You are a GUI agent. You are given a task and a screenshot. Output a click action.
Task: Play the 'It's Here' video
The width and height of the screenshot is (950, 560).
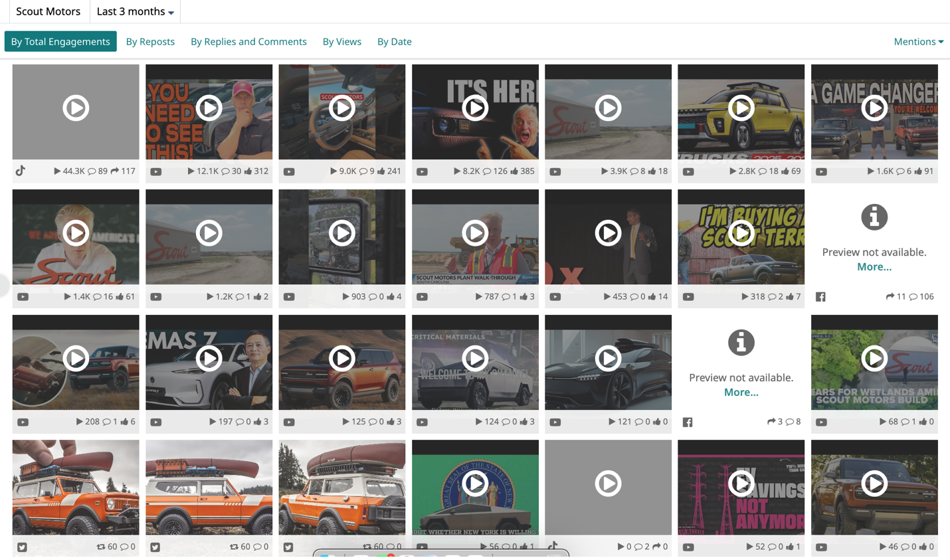coord(475,108)
